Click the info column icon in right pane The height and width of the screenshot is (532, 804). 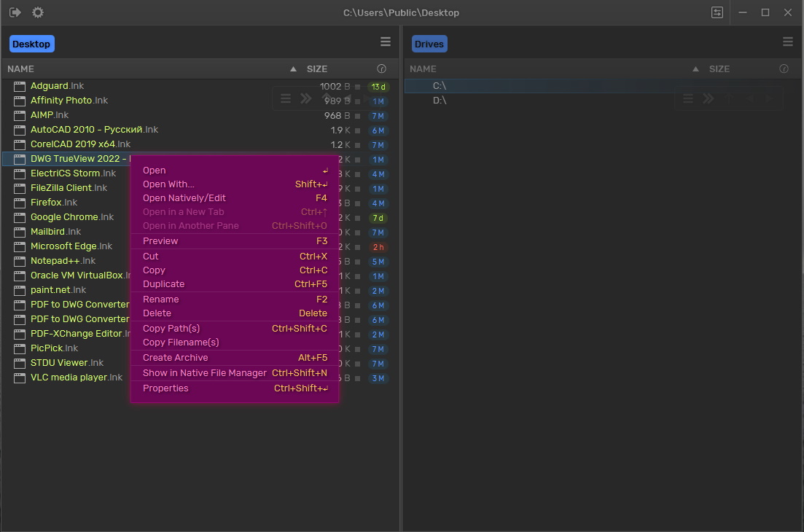[x=784, y=69]
